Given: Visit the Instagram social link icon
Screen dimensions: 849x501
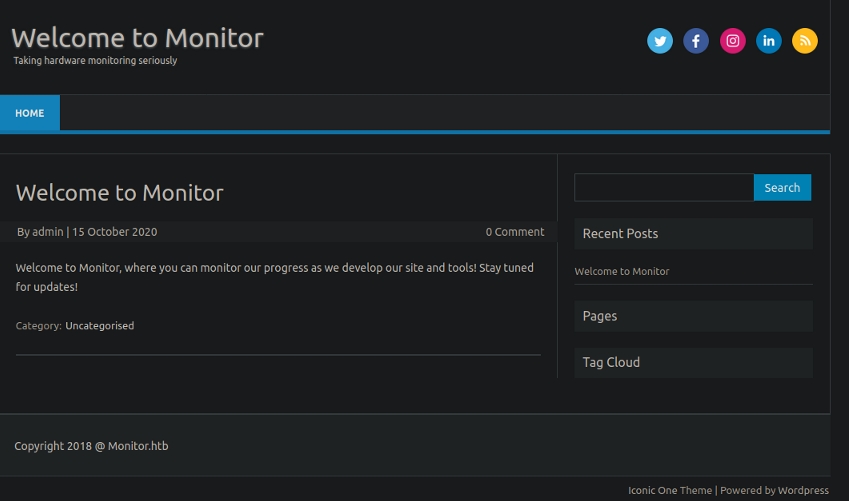Looking at the screenshot, I should 733,41.
